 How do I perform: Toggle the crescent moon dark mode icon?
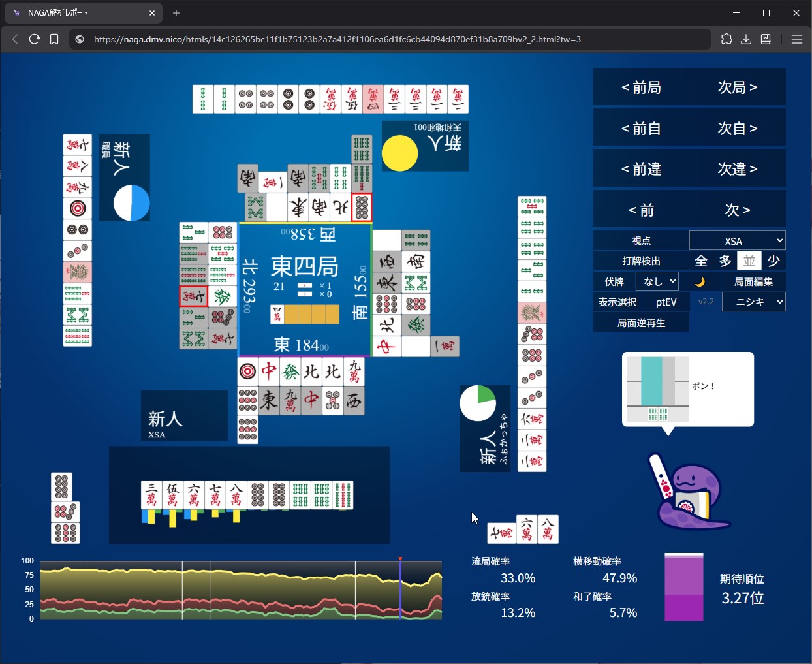pyautogui.click(x=700, y=281)
